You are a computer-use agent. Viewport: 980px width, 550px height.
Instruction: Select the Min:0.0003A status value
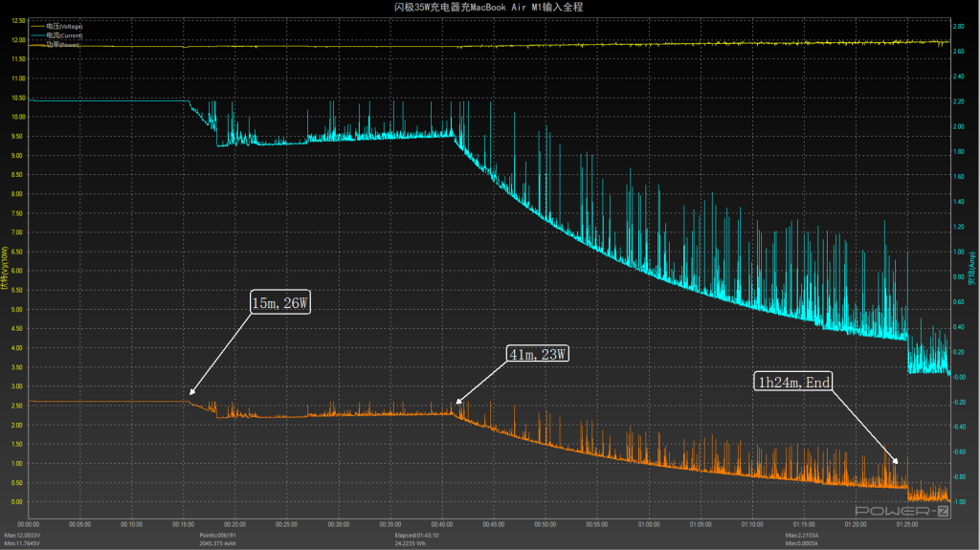tap(802, 543)
